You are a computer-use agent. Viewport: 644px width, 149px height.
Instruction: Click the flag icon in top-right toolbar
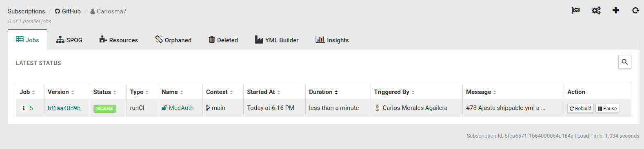575,11
